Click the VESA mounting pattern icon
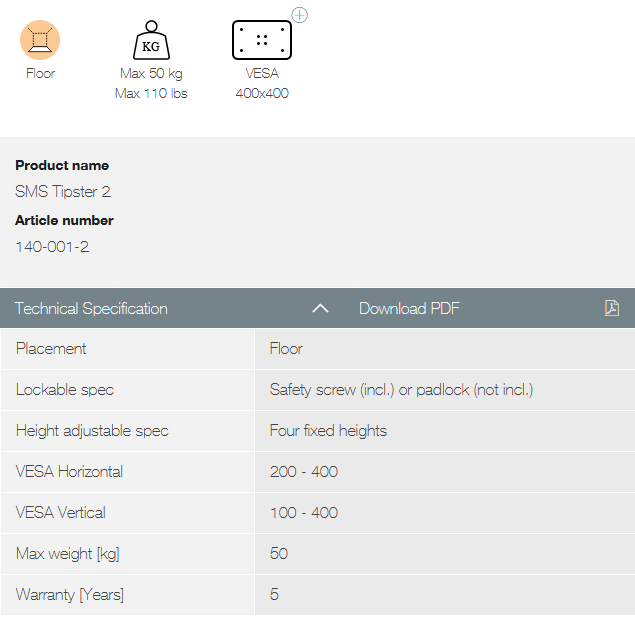 click(261, 40)
